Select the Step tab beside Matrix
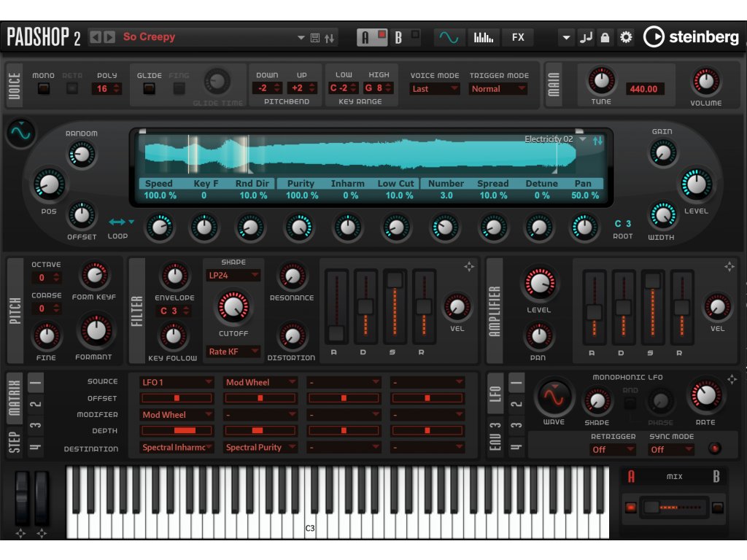 tap(15, 442)
